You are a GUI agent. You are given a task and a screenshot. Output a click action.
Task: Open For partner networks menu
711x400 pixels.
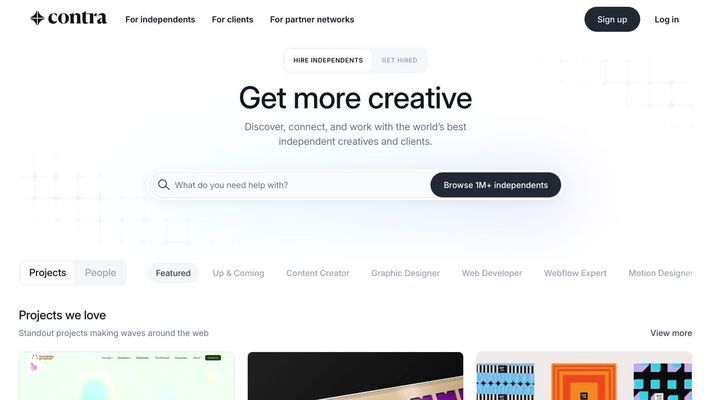tap(312, 20)
